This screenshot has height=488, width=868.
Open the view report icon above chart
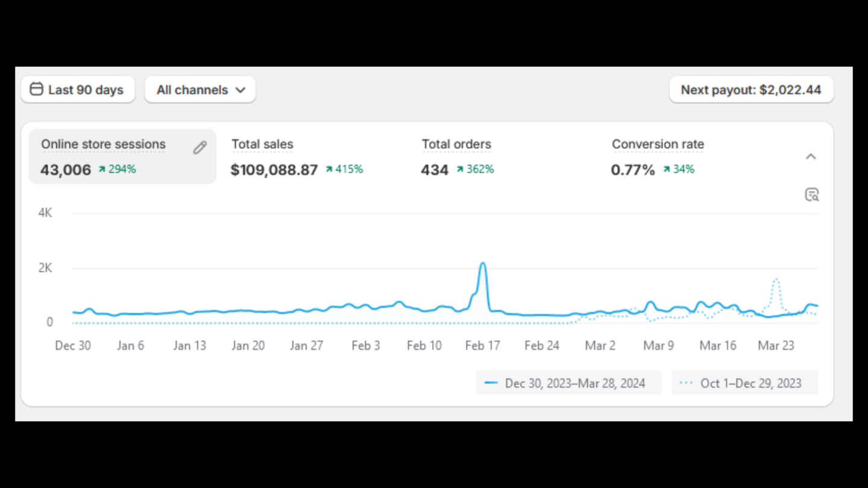coord(812,195)
